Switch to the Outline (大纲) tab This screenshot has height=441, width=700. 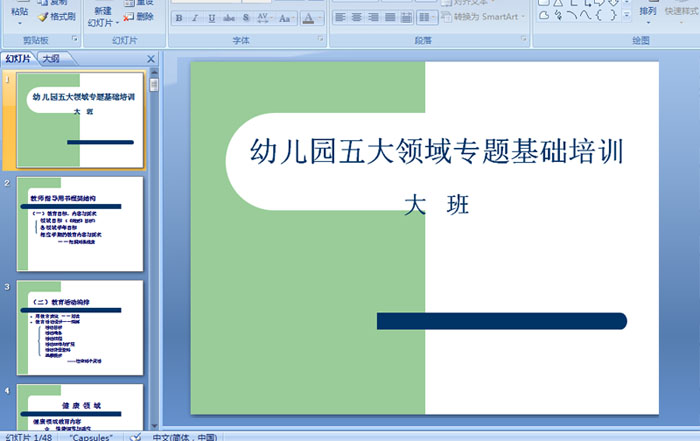tap(51, 58)
